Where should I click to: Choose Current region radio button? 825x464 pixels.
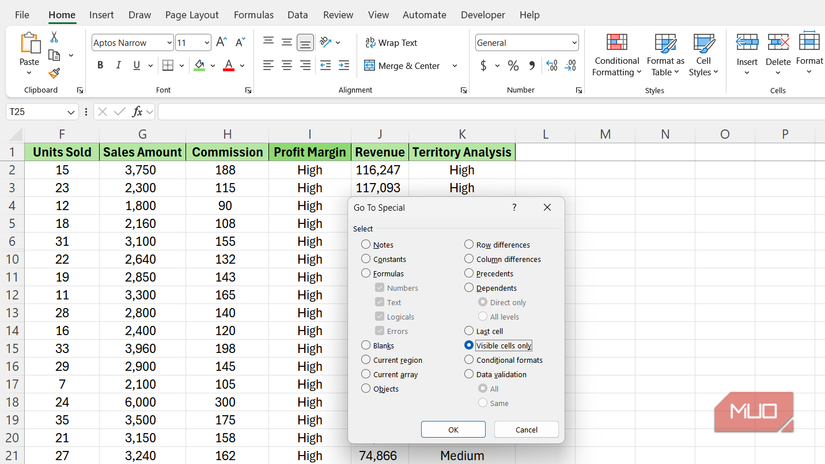366,359
